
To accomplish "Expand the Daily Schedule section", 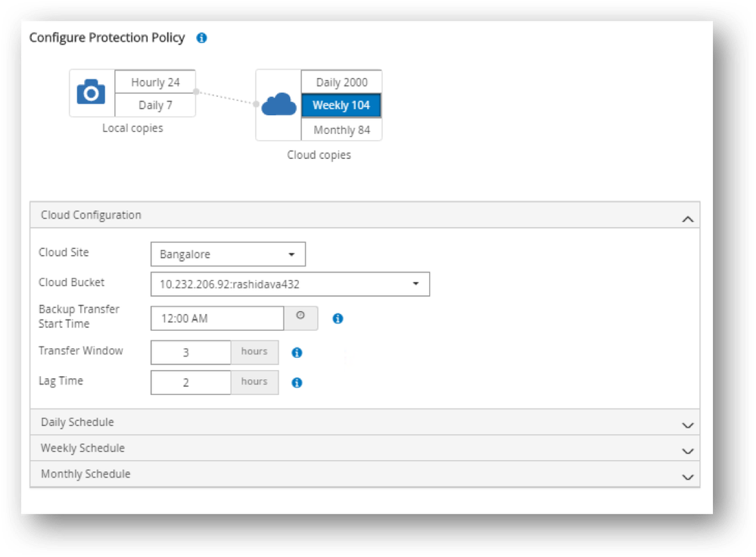I will coord(365,422).
